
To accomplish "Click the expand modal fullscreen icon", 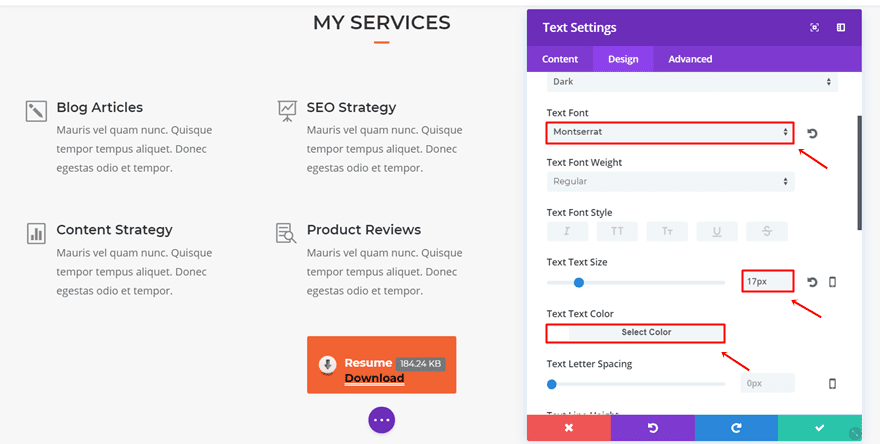I will pos(814,28).
